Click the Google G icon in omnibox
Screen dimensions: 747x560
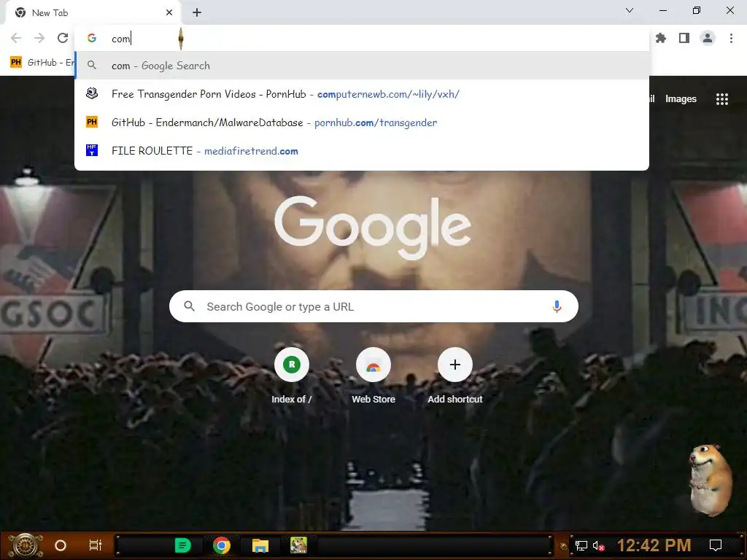[92, 38]
